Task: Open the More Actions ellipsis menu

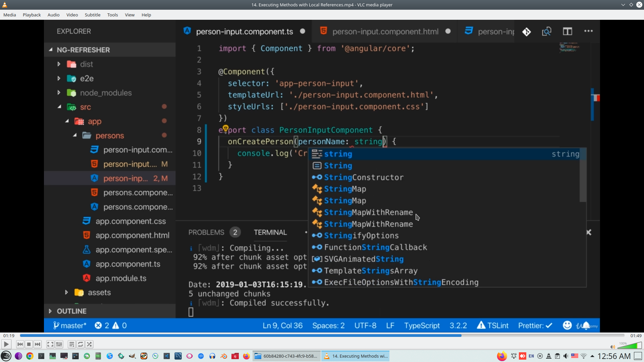Action: (589, 31)
